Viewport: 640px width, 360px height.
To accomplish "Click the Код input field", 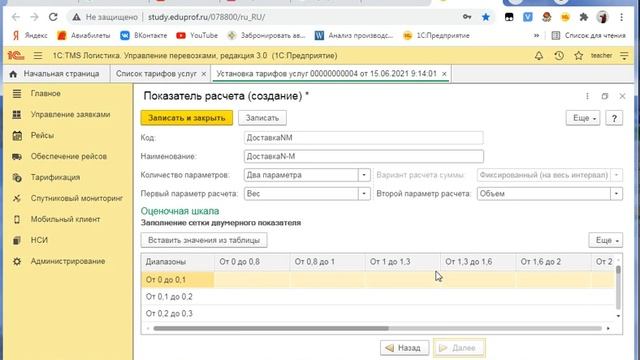I will [x=364, y=138].
